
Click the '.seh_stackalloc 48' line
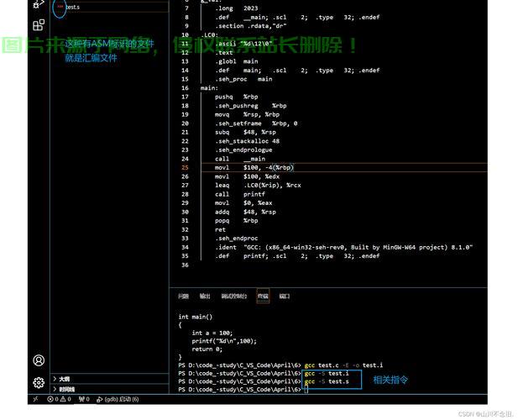(x=247, y=141)
